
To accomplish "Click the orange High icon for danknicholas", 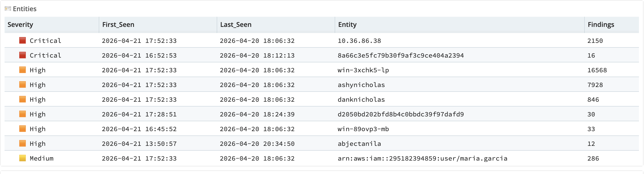I will [x=23, y=99].
